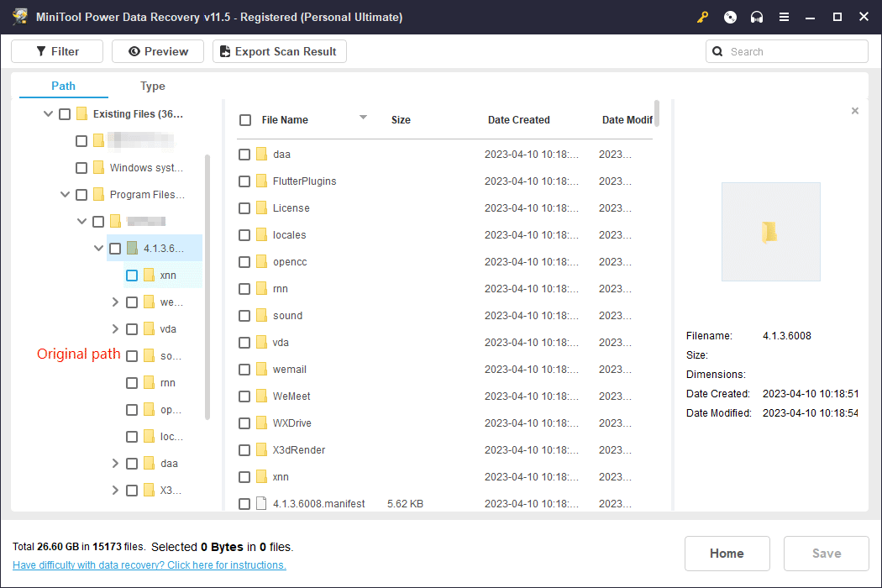Close the preview panel with the X
The height and width of the screenshot is (588, 882).
pyautogui.click(x=855, y=111)
